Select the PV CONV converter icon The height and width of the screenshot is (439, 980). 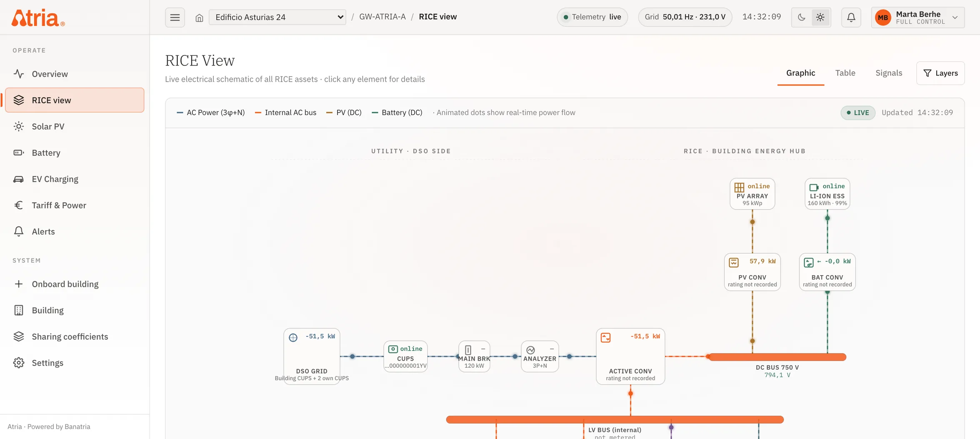click(x=734, y=262)
